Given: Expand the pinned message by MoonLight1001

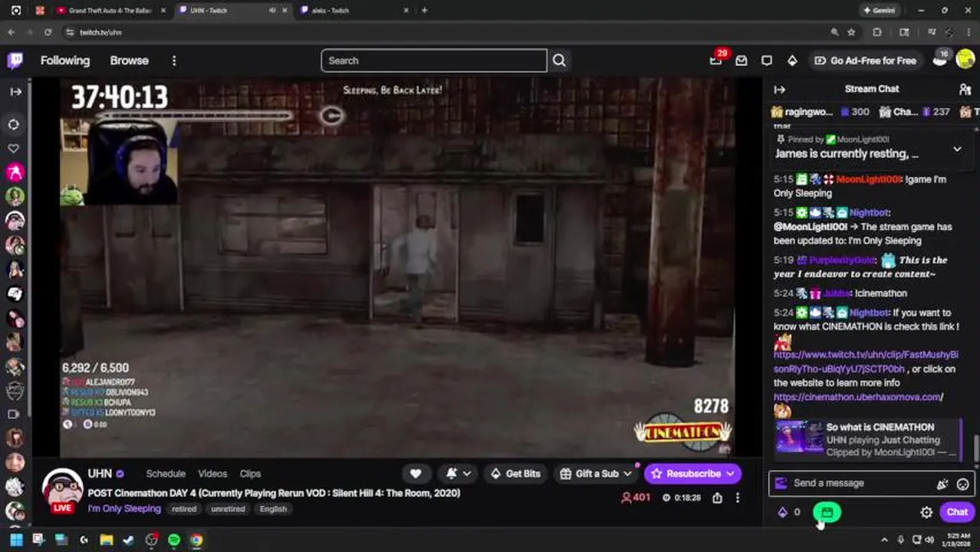Looking at the screenshot, I should [957, 149].
